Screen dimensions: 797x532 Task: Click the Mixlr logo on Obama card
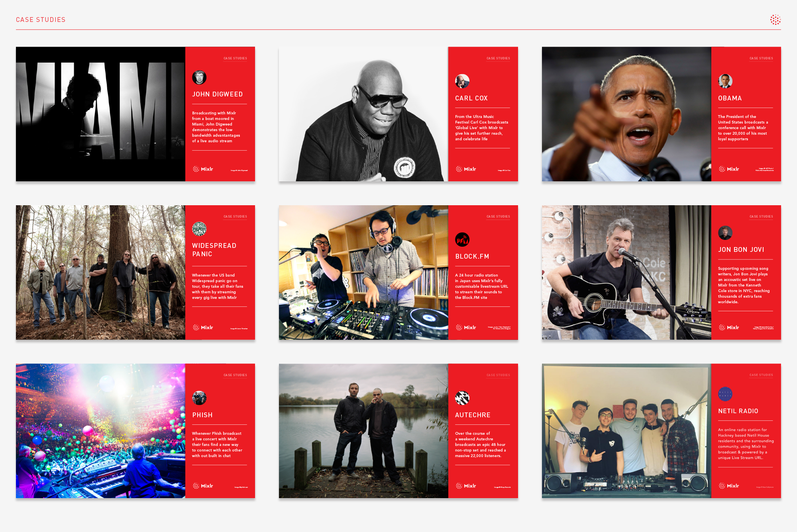(729, 169)
